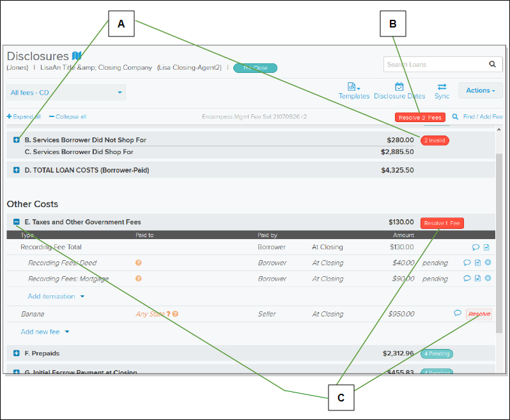
Task: Click the search magnifier in Search Loans
Action: coord(493,65)
